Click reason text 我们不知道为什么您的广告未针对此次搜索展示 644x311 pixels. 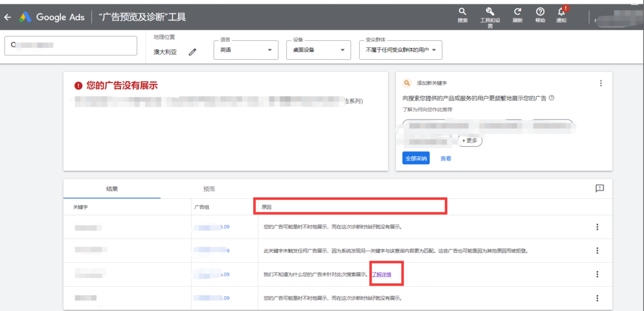click(315, 274)
